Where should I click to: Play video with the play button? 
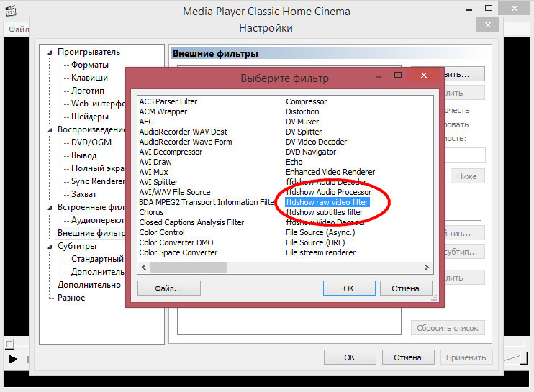pos(13,359)
